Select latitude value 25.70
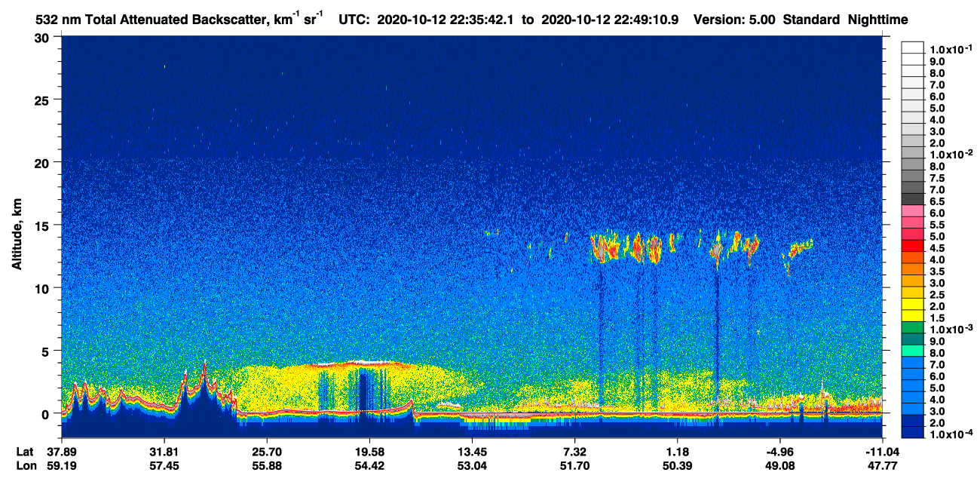980x503 pixels. tap(266, 452)
